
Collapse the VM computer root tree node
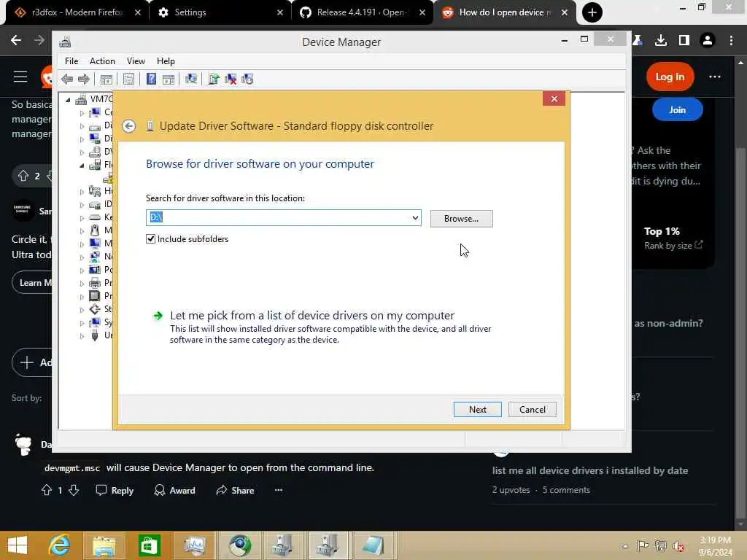coord(68,99)
